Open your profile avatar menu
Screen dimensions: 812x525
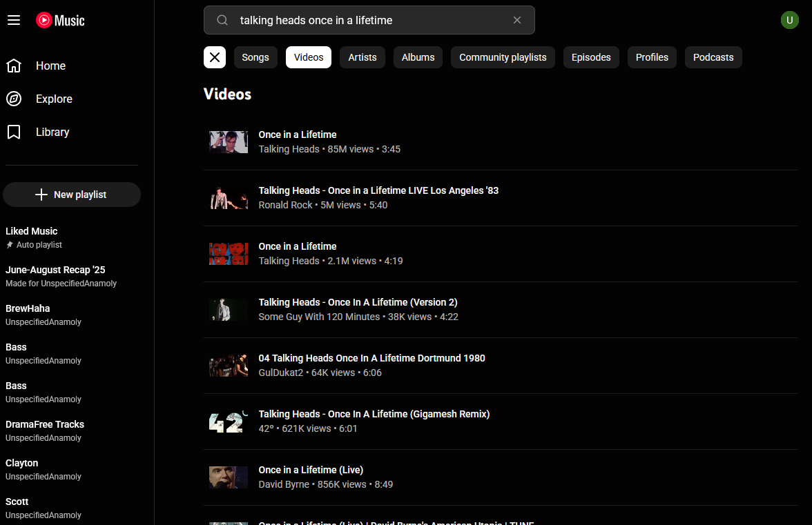point(789,20)
